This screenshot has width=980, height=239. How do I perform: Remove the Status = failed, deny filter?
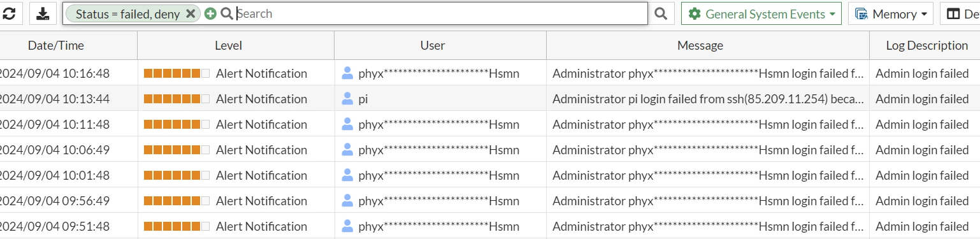pos(190,14)
